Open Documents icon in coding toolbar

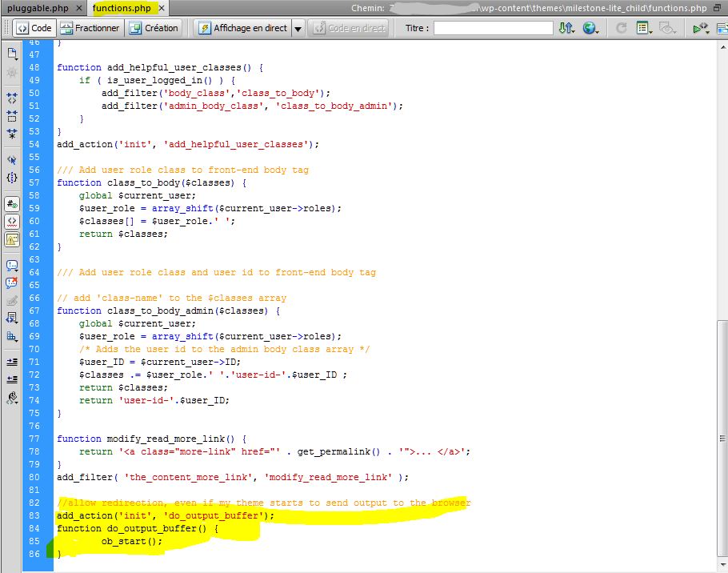(12, 54)
